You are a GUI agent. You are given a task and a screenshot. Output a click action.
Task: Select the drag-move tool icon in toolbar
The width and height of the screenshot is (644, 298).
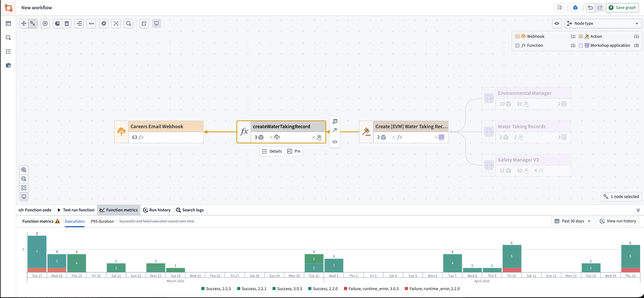pos(24,23)
